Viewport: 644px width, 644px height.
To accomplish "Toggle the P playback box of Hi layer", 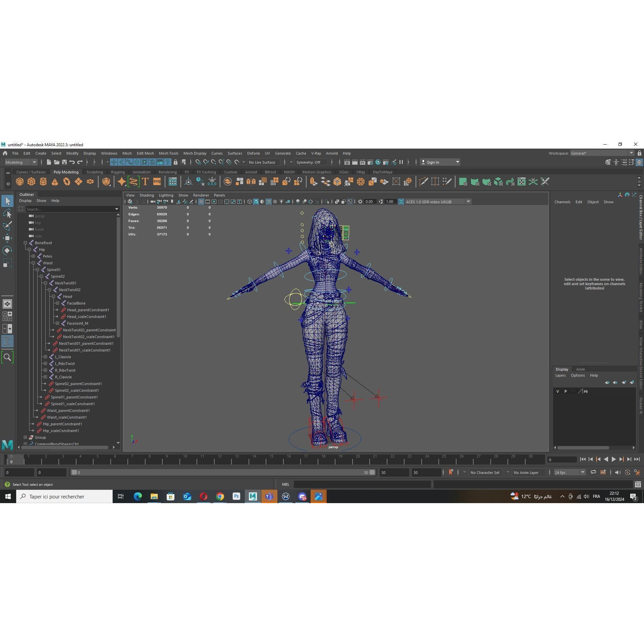I will point(566,391).
